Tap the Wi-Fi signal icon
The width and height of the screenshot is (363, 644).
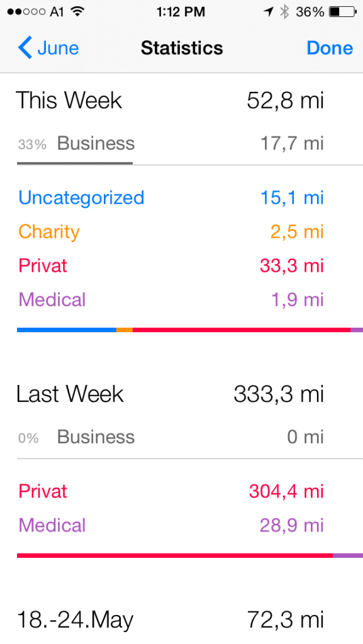pos(77,11)
